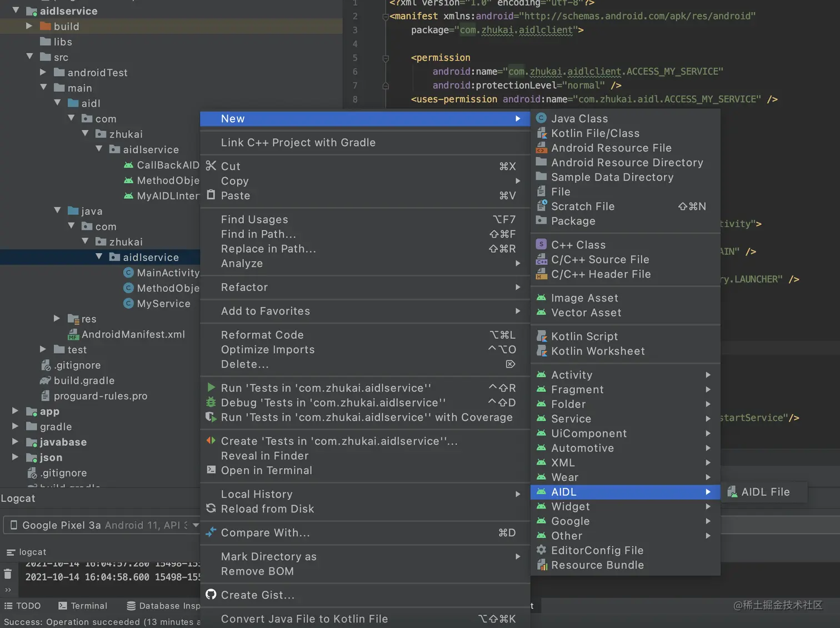This screenshot has height=628, width=840.
Task: Open proguard-rules.pro file
Action: tap(93, 396)
